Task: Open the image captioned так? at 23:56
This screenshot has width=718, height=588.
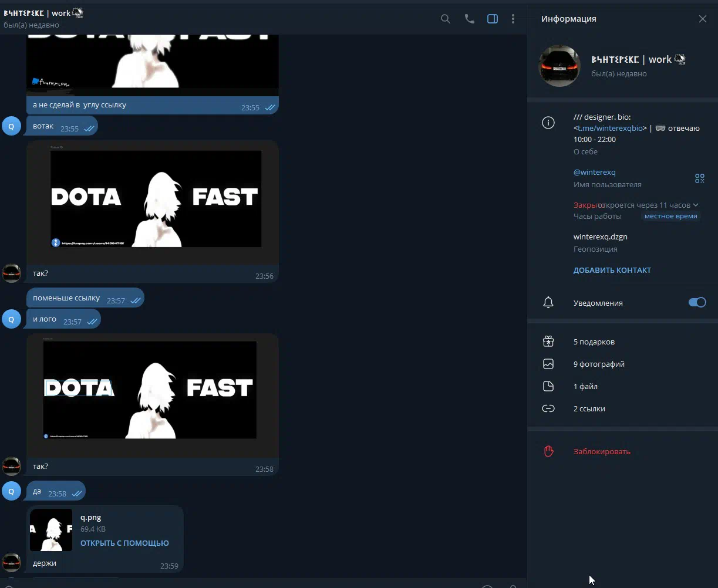Action: point(153,202)
